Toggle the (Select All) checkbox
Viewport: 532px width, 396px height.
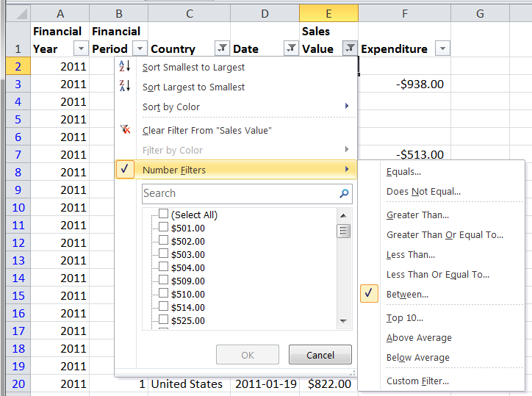[163, 215]
